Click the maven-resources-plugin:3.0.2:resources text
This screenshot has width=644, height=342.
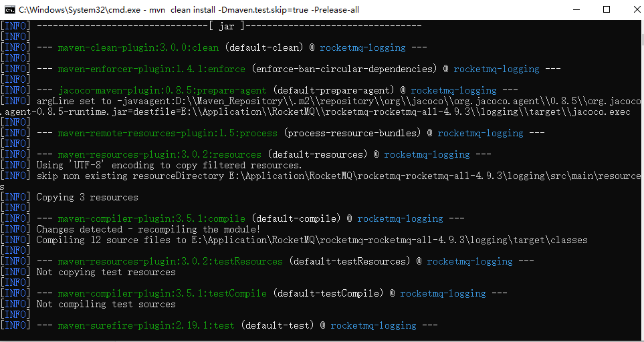click(151, 154)
